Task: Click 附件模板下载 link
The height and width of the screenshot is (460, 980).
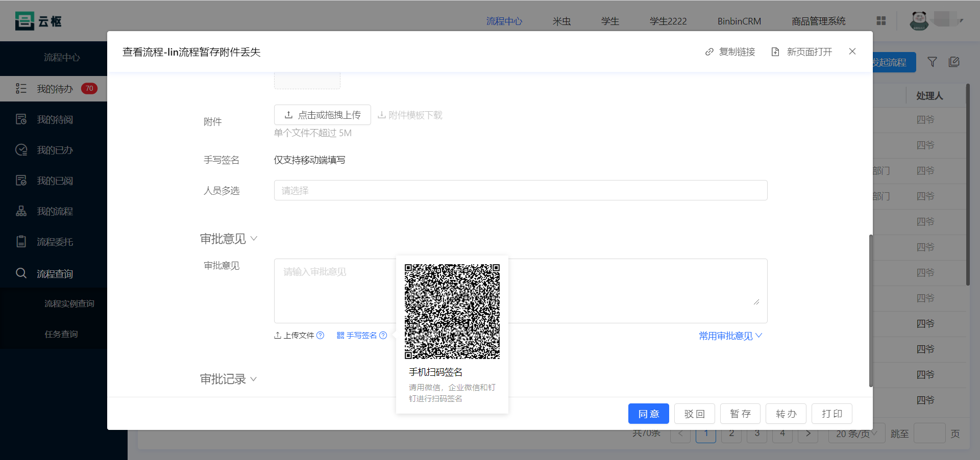Action: click(x=410, y=115)
